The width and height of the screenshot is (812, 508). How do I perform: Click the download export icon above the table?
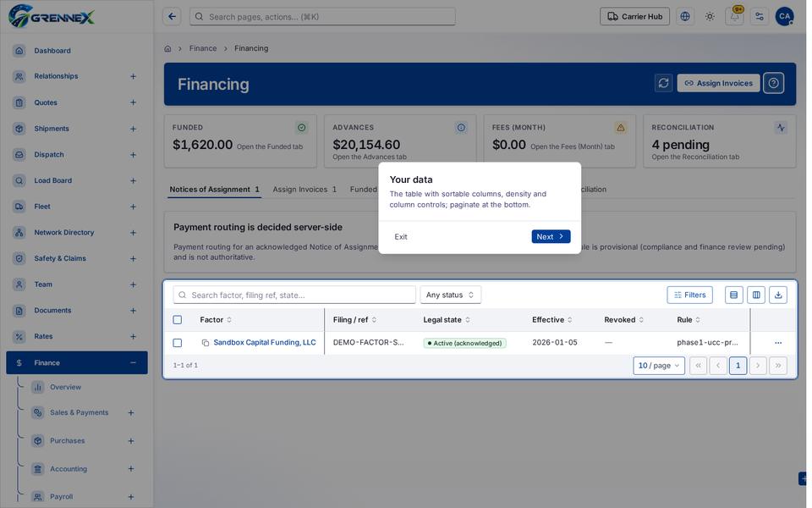[x=777, y=295]
